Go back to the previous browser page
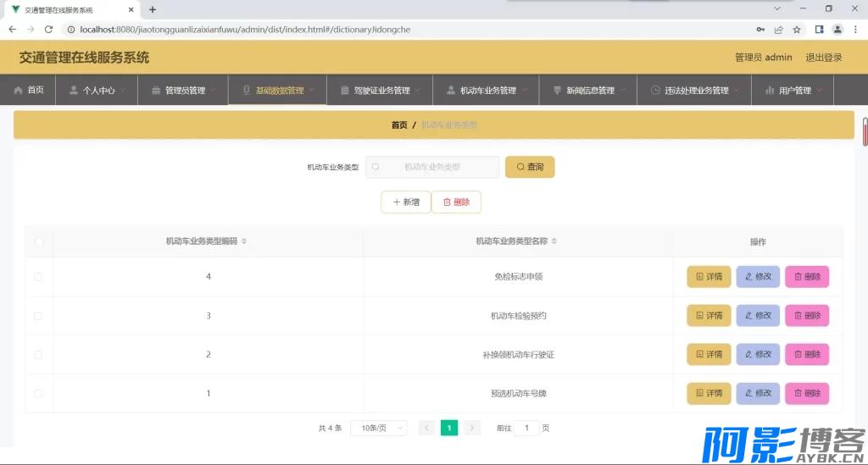 12,30
